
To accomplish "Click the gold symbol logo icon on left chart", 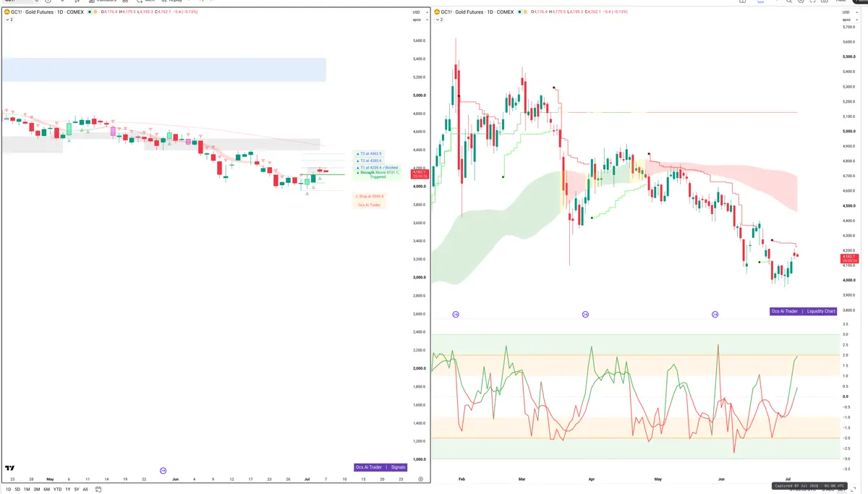I will (7, 12).
